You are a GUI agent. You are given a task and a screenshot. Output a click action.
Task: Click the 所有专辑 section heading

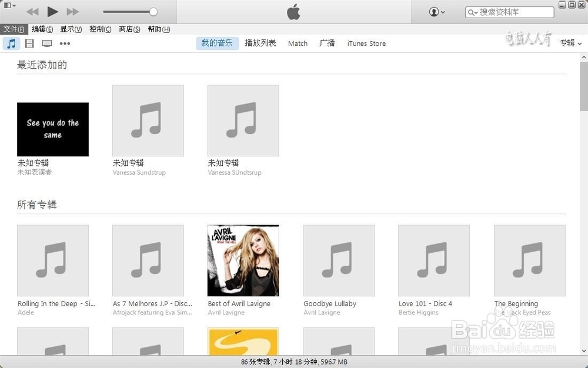36,205
